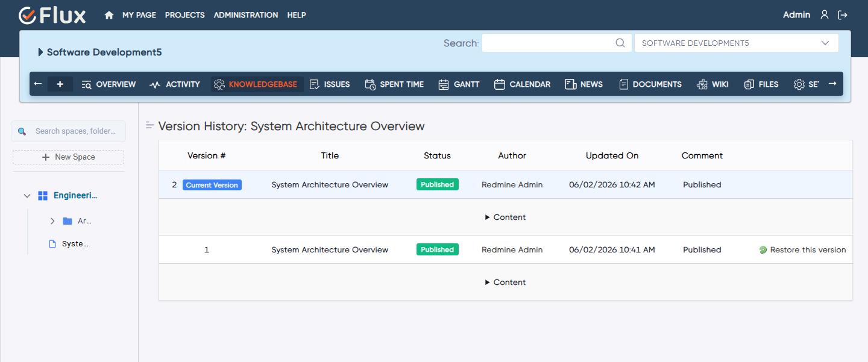The height and width of the screenshot is (362, 868).
Task: Click the Activity pulse icon
Action: [x=155, y=84]
